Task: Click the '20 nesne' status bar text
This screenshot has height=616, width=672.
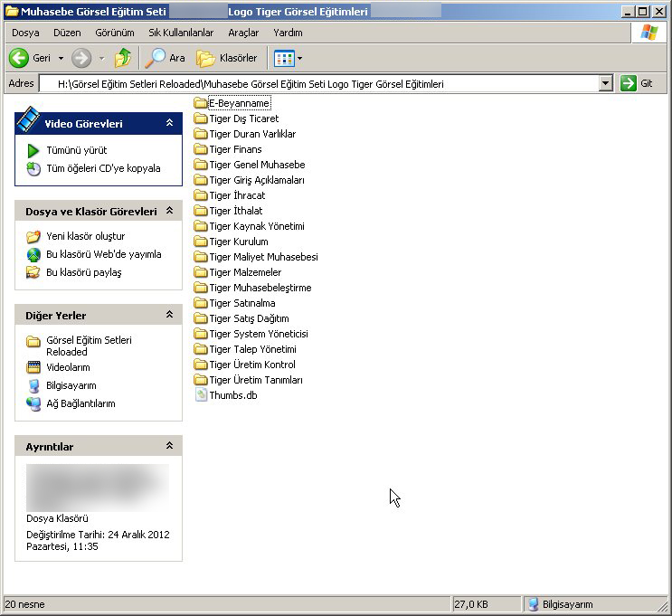Action: 24,604
